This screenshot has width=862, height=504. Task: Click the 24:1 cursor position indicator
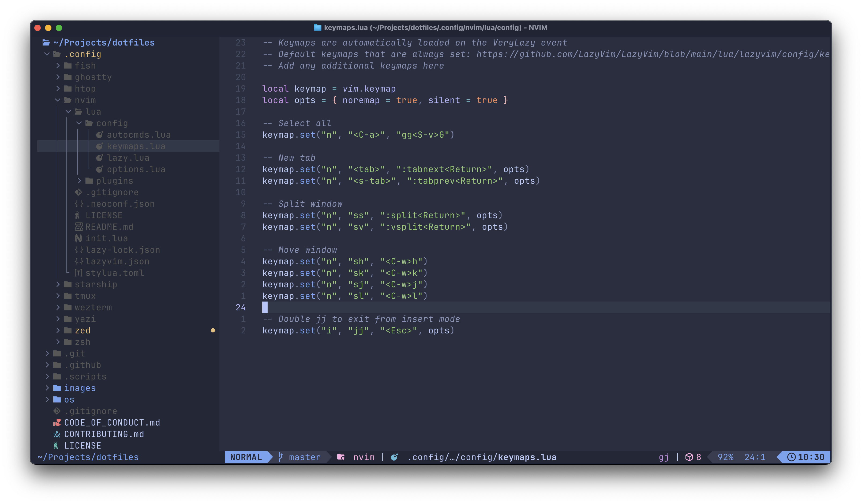(x=755, y=457)
